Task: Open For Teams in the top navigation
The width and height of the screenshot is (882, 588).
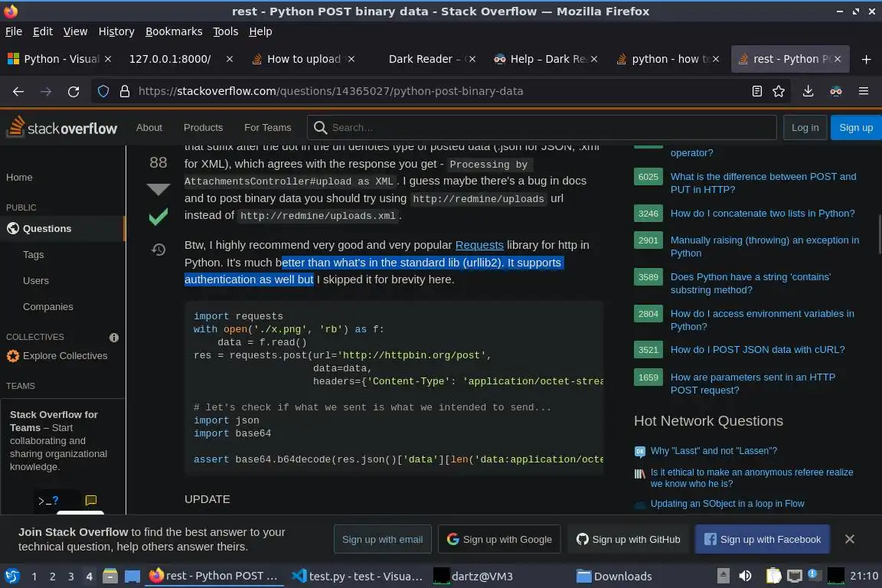Action: (268, 128)
